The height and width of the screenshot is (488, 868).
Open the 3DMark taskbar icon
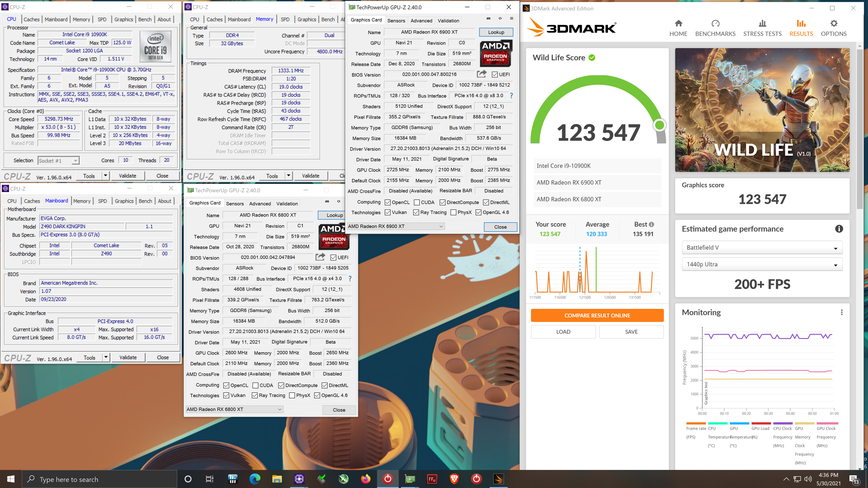point(498,479)
